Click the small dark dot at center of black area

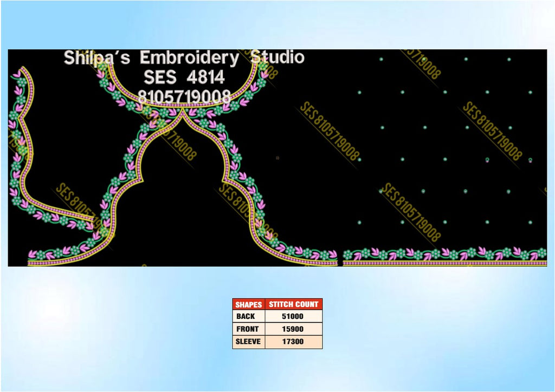pos(277,158)
